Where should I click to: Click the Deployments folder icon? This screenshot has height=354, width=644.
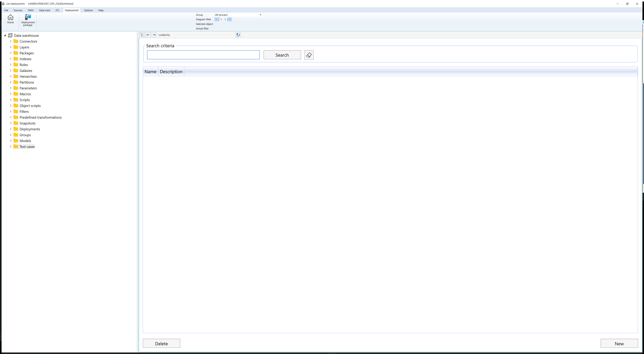coord(16,129)
